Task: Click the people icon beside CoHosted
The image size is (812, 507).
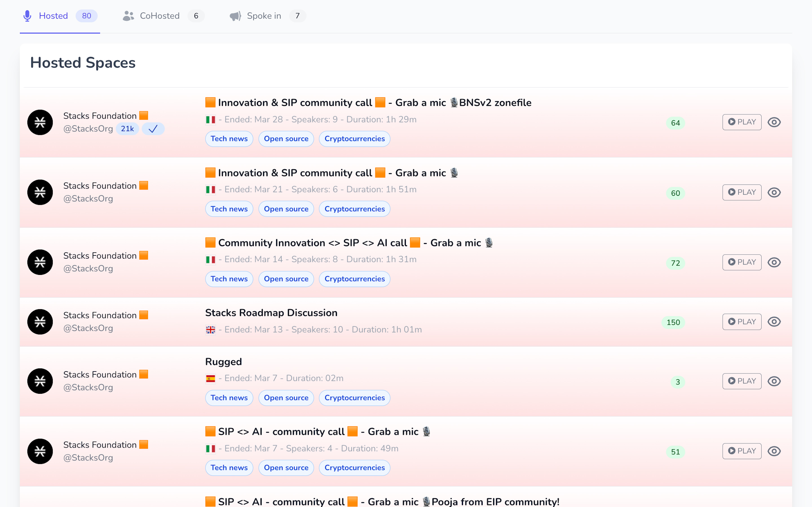Action: (x=128, y=16)
